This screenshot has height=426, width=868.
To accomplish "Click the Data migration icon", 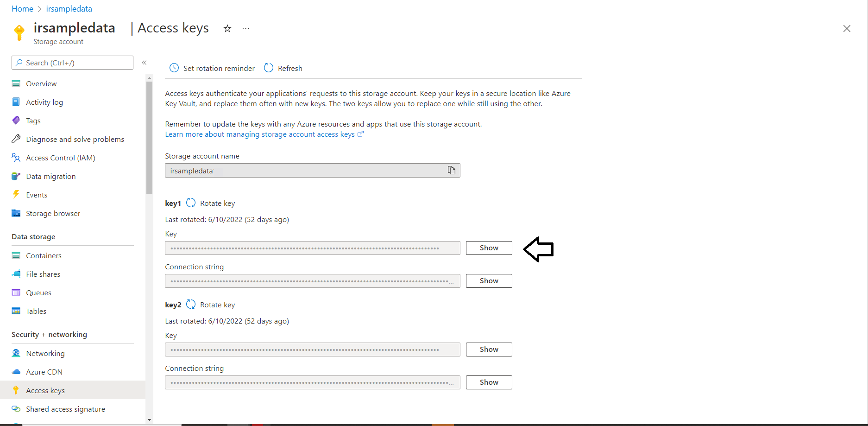I will pyautogui.click(x=16, y=176).
